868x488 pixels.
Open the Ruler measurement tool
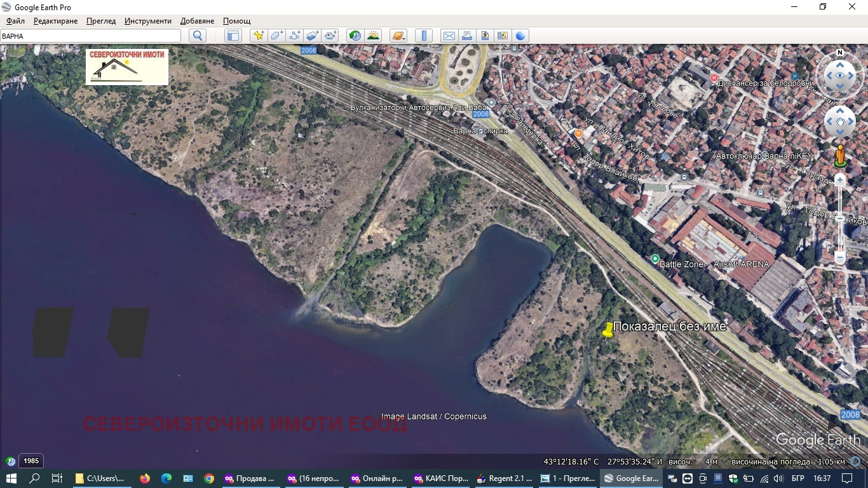[423, 36]
